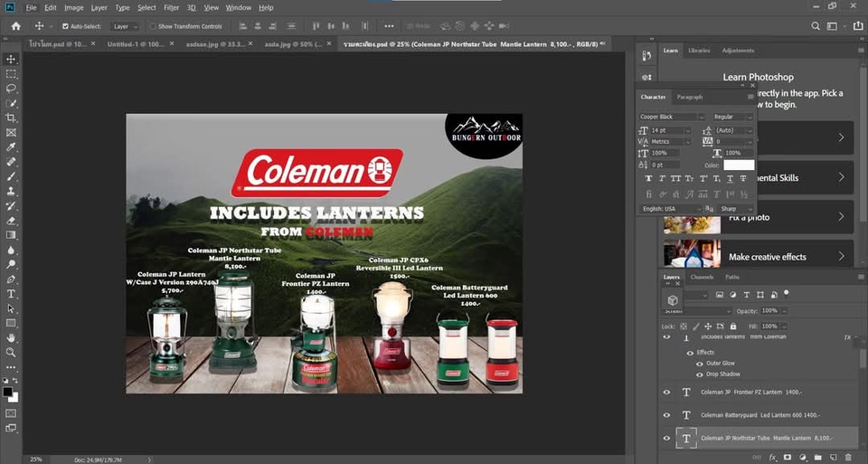Hide the Coleman Batteryguard Led Lantern layer
The image size is (868, 464).
pos(667,415)
